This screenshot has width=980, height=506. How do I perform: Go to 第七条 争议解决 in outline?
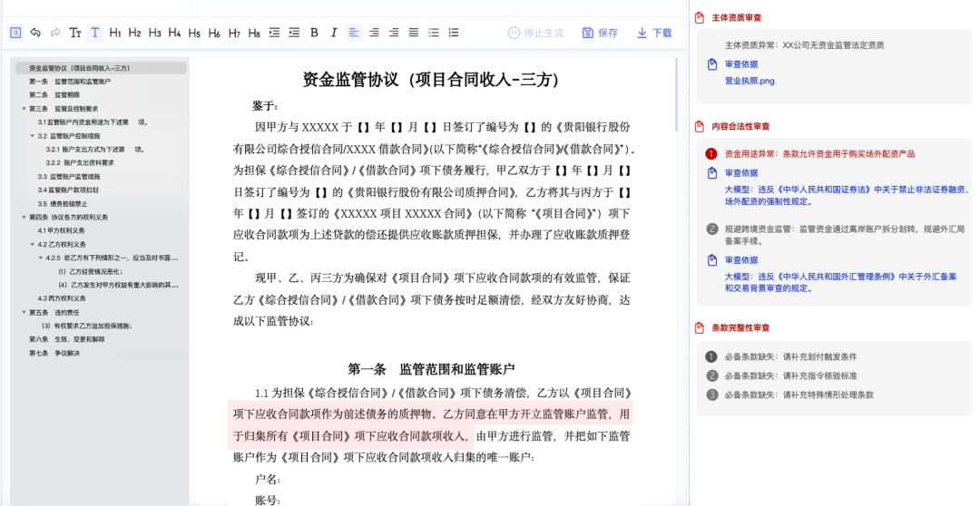click(x=54, y=353)
